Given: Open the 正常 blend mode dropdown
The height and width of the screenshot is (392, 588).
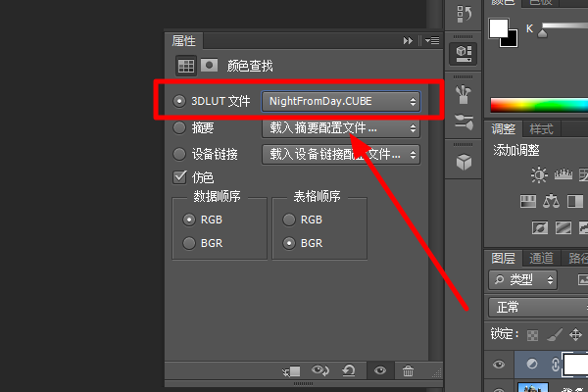Looking at the screenshot, I should 538,307.
